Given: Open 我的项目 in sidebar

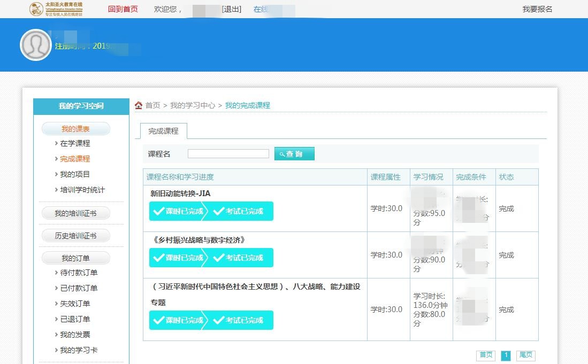Looking at the screenshot, I should point(75,174).
